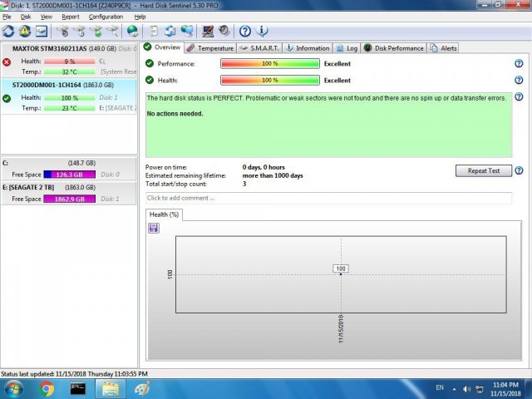Viewport: 532px width, 399px height.
Task: Click the floppy save icon above health chart
Action: point(154,228)
